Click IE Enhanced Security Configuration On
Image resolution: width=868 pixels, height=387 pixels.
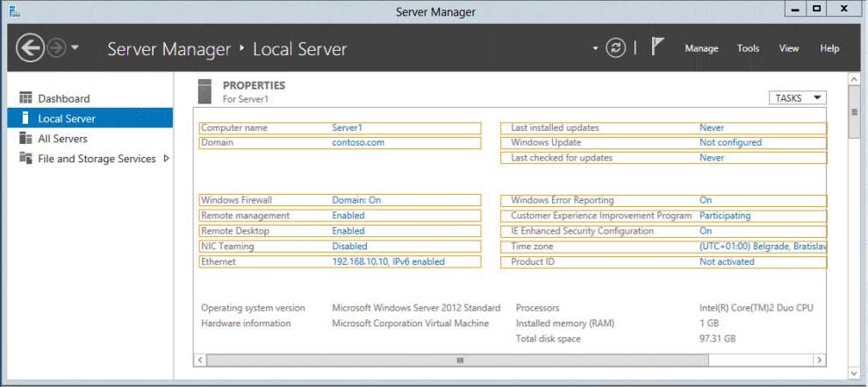706,231
